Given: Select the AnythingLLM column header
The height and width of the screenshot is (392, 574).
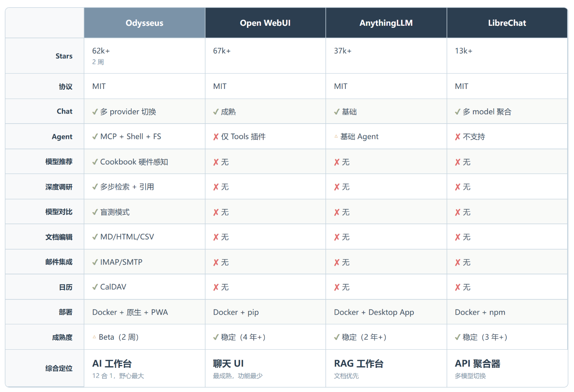Looking at the screenshot, I should click(x=386, y=23).
